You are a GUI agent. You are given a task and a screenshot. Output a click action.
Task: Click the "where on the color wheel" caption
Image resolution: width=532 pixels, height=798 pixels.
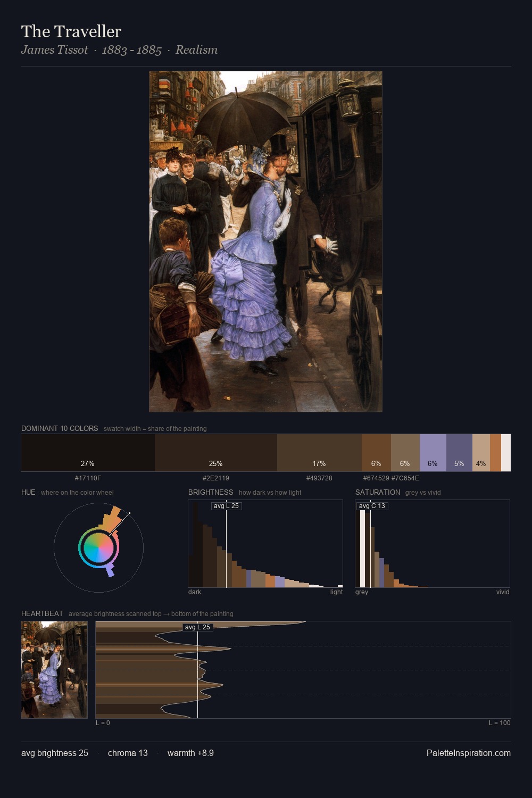(77, 493)
